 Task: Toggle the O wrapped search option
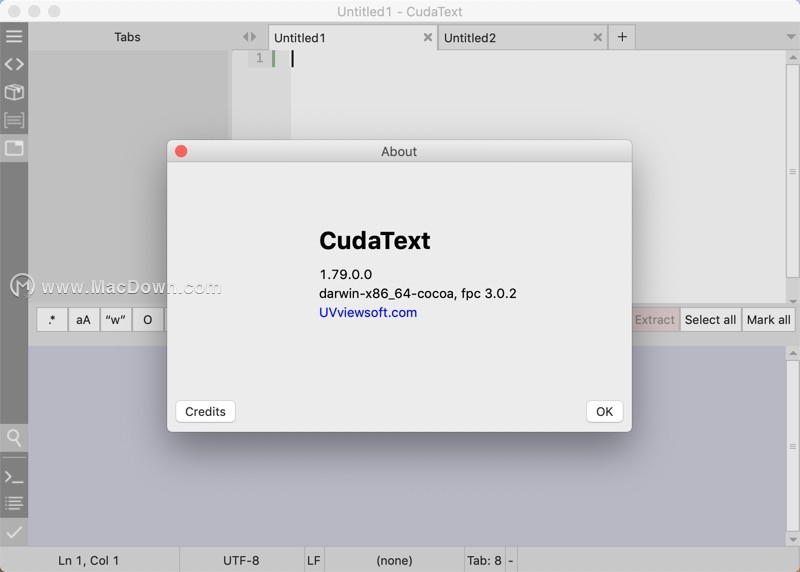tap(147, 320)
